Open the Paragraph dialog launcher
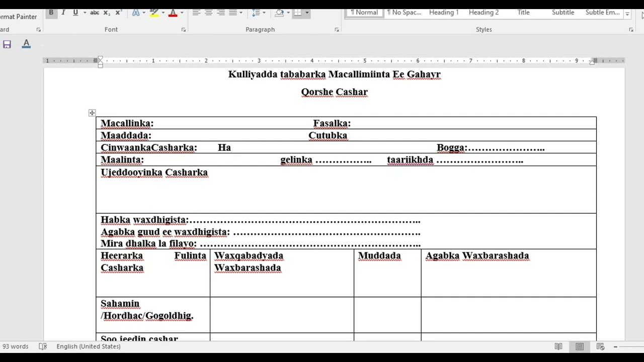Viewport: 644px width, 362px height. 337,30
